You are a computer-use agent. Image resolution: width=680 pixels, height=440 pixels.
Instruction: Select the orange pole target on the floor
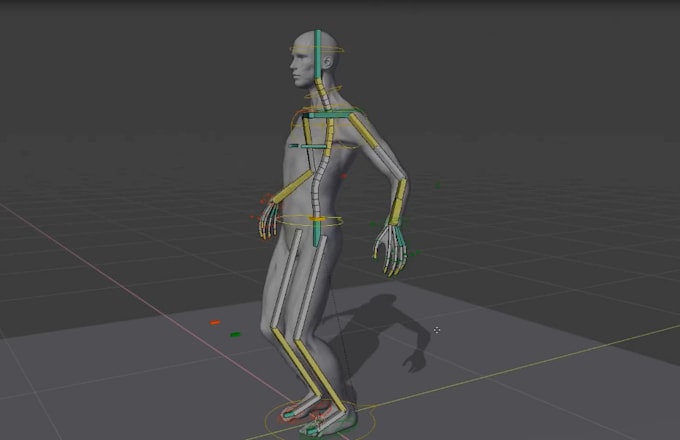tap(215, 323)
